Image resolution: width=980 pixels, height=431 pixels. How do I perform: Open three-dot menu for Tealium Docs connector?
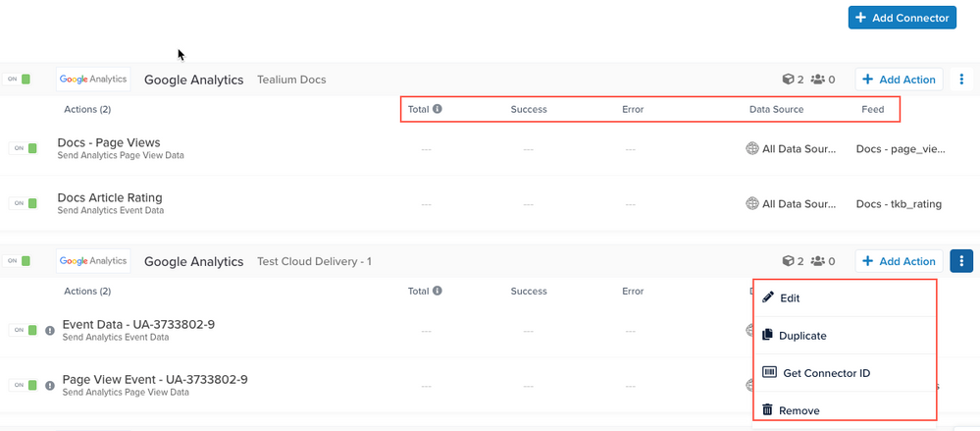(x=961, y=80)
